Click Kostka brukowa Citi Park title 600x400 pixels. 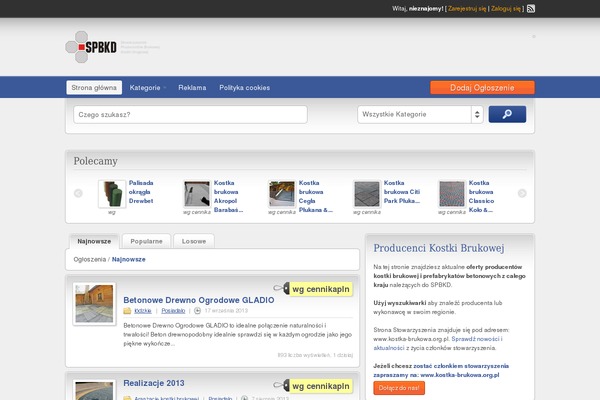tap(402, 192)
